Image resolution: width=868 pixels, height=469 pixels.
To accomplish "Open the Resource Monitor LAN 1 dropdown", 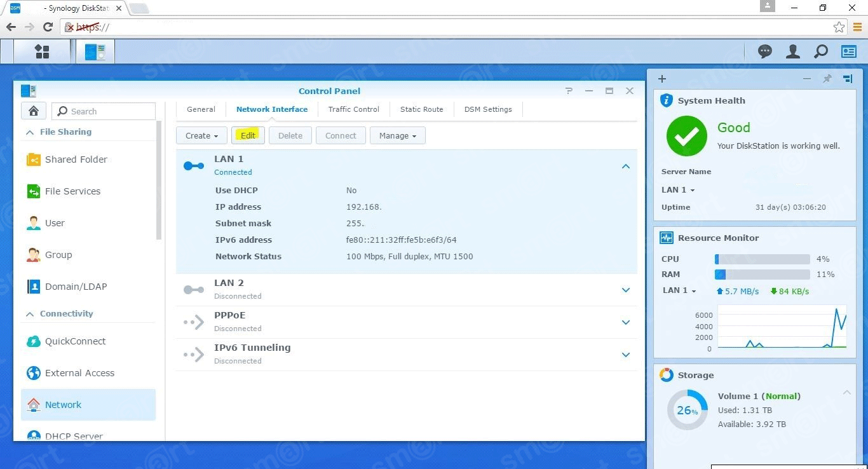I will (679, 290).
